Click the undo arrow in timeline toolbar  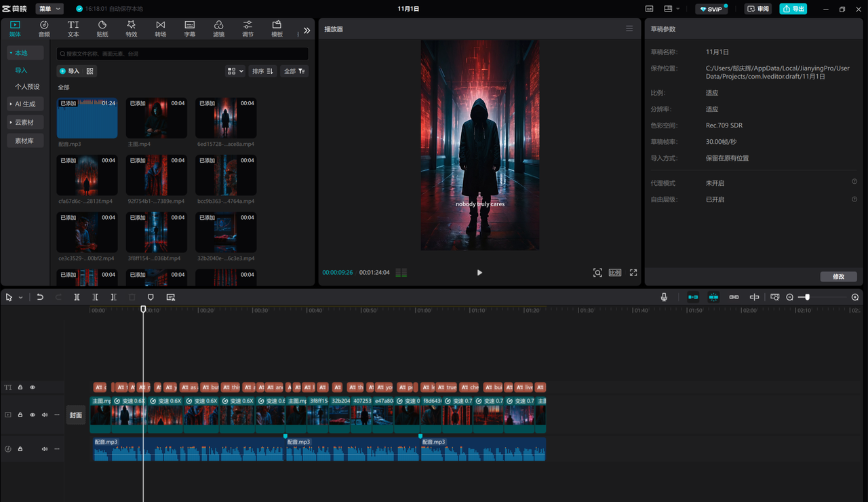40,297
